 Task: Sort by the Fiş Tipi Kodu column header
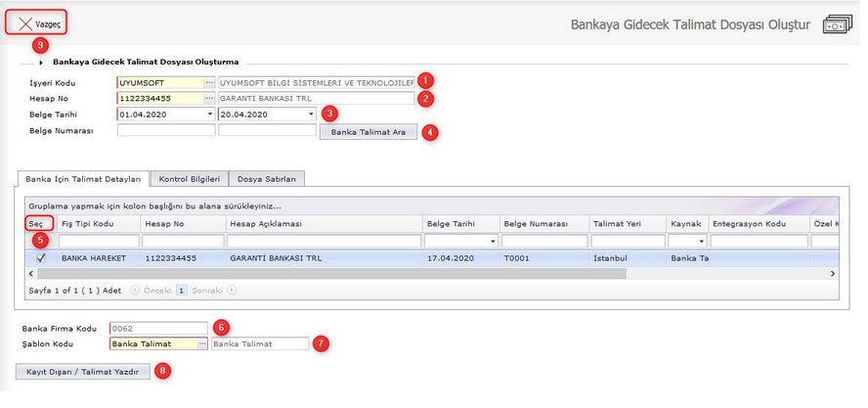point(88,224)
